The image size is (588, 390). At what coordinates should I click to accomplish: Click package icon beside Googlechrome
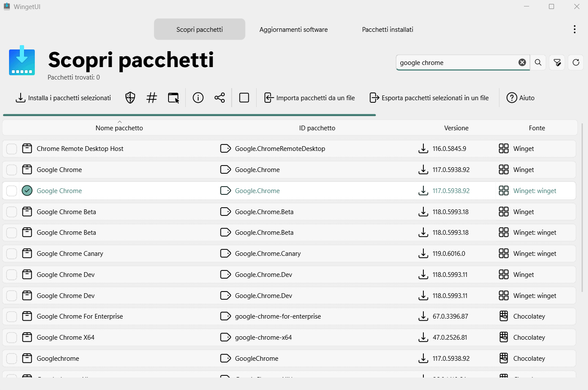27,358
